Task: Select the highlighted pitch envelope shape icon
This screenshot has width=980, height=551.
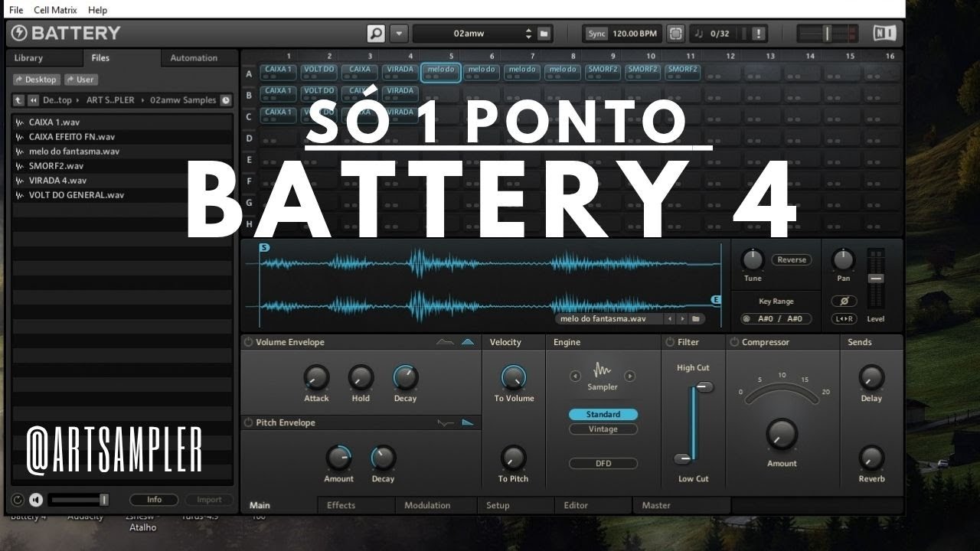Action: (468, 422)
